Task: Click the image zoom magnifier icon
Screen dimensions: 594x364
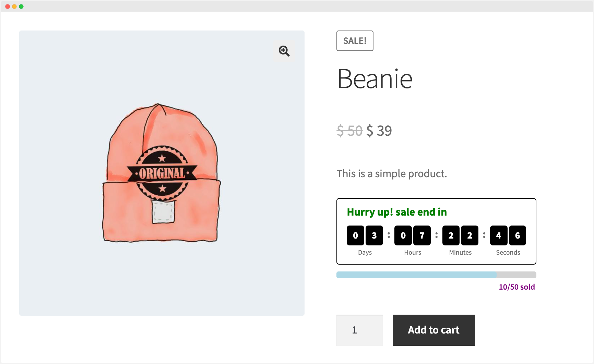Action: (284, 51)
